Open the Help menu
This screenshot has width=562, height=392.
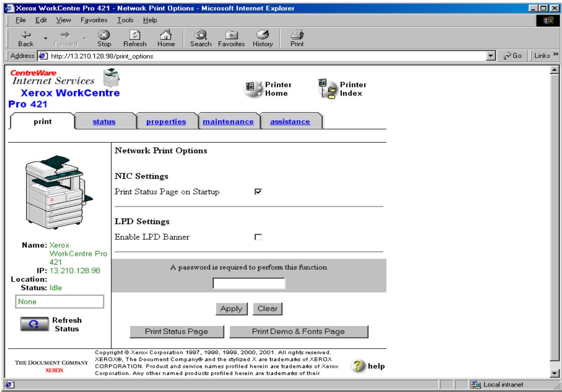pyautogui.click(x=150, y=20)
